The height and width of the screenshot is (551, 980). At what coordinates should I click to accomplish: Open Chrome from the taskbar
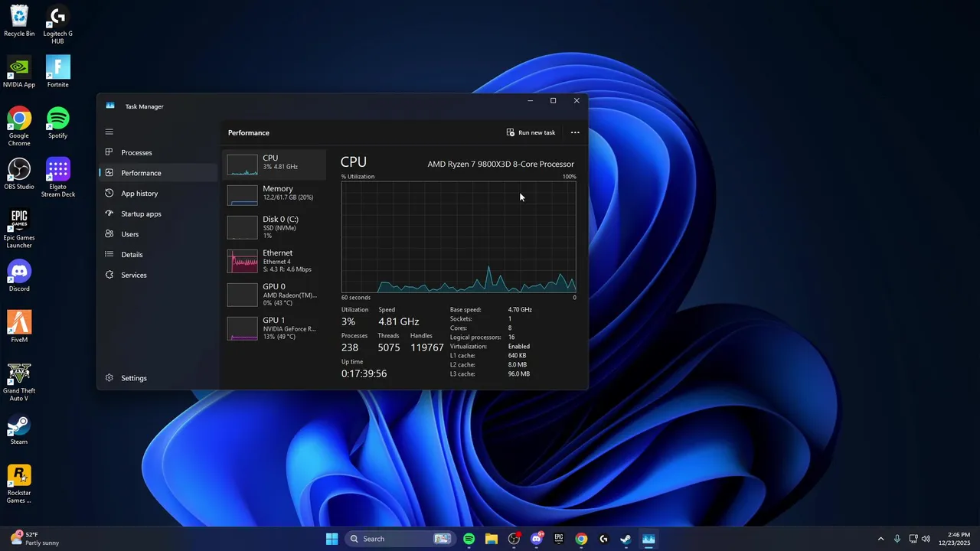click(x=581, y=539)
